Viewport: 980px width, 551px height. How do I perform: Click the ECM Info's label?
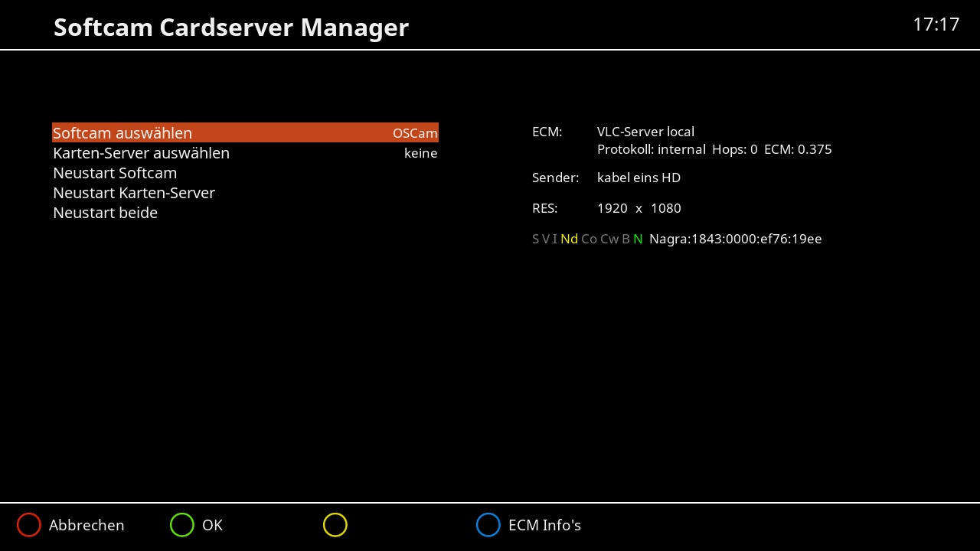click(544, 525)
